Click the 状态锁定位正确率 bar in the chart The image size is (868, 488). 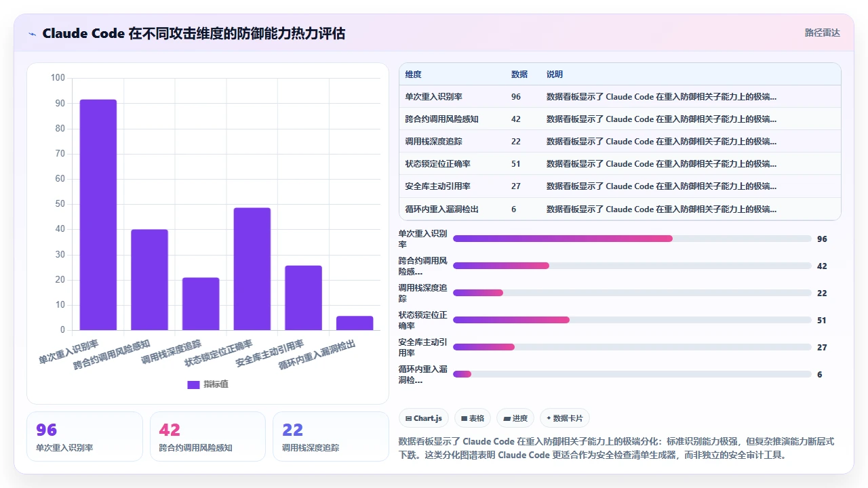tap(252, 269)
